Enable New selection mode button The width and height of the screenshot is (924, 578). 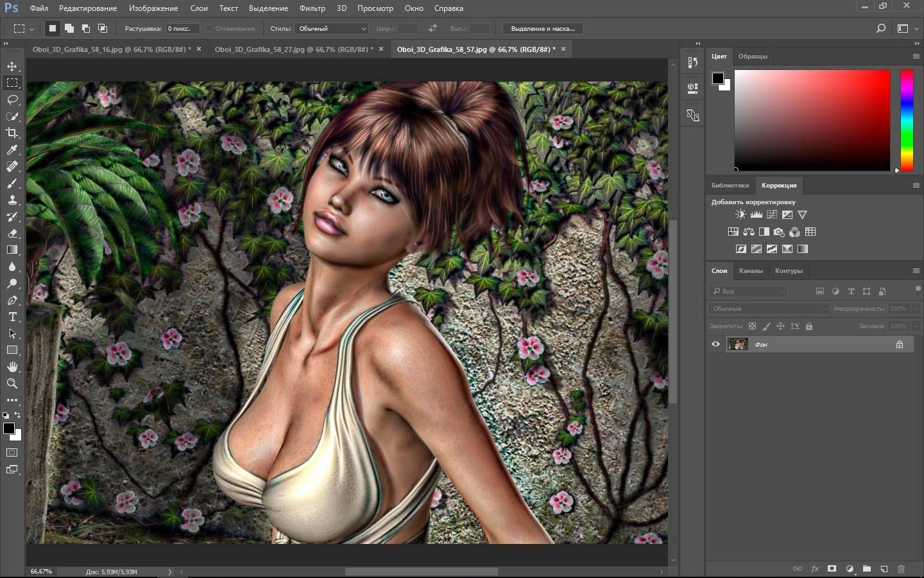pyautogui.click(x=53, y=28)
